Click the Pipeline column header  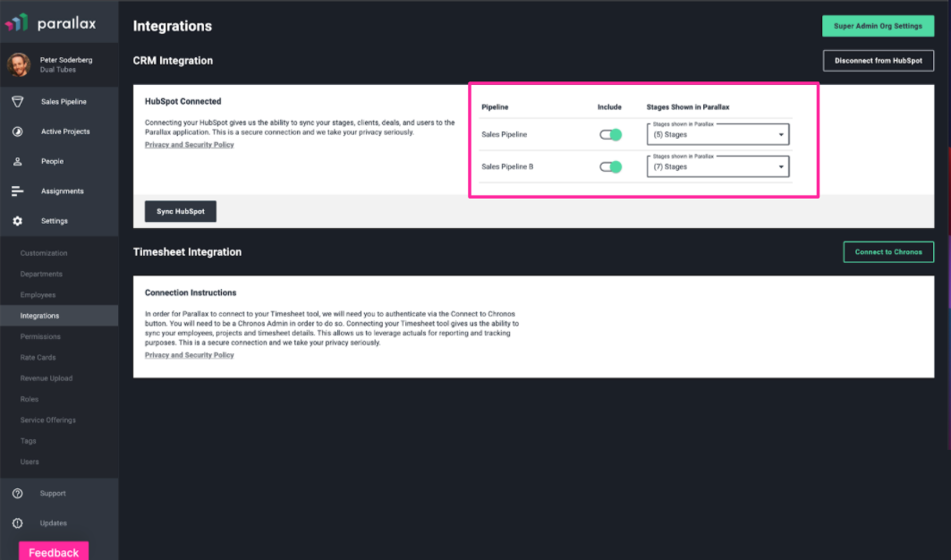(x=495, y=106)
